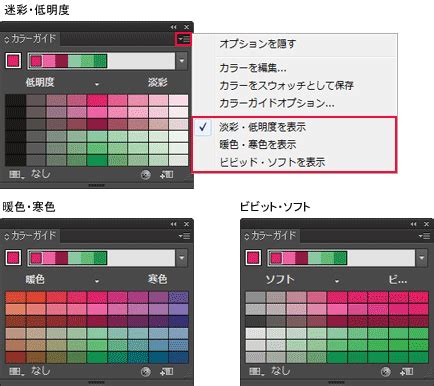Click the なし label in the ソフト/ビビッド panel

pyautogui.click(x=281, y=371)
